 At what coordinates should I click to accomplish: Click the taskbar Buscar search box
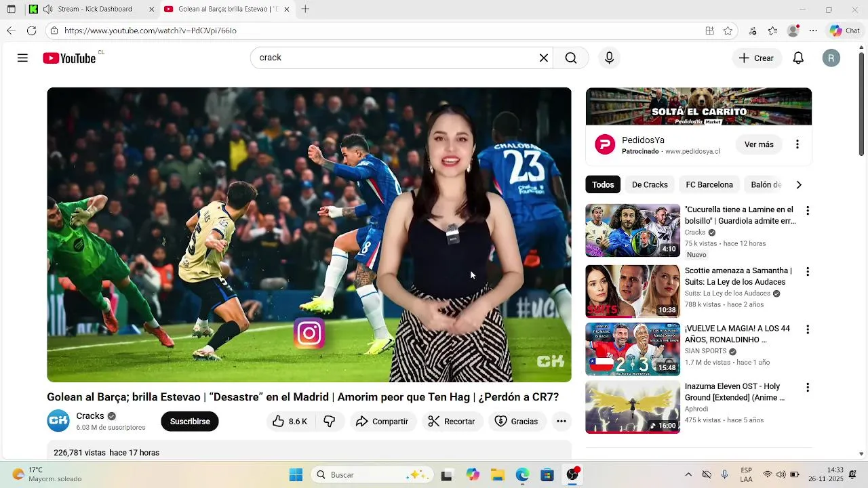372,474
